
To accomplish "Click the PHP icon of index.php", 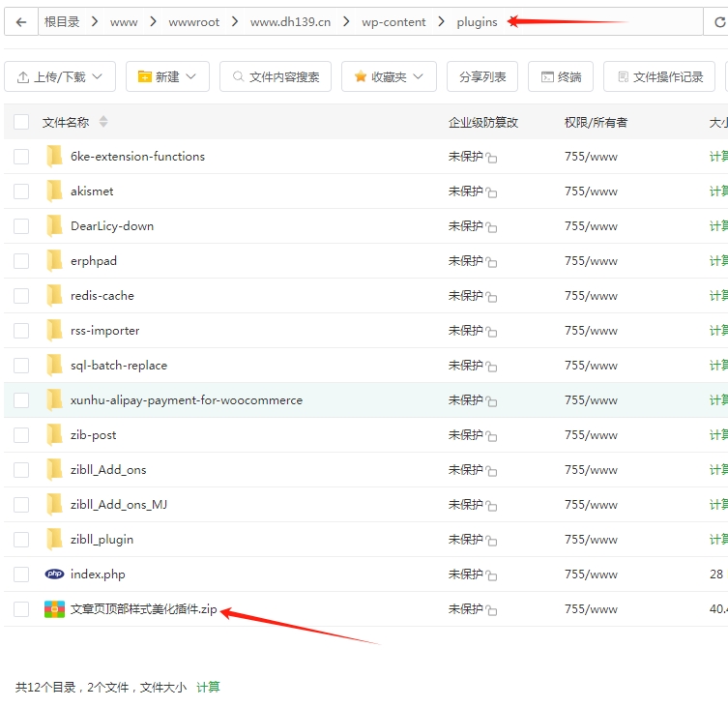I will coord(54,574).
